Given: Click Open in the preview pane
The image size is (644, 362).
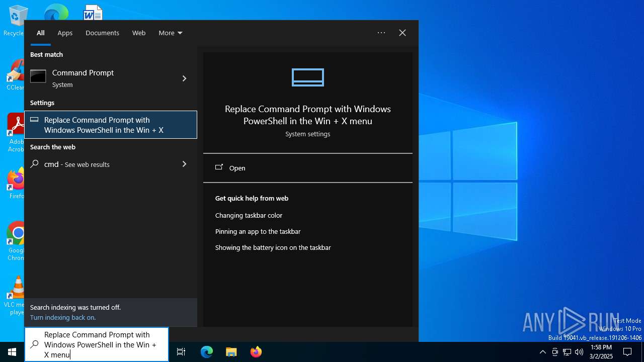Looking at the screenshot, I should coord(308,168).
